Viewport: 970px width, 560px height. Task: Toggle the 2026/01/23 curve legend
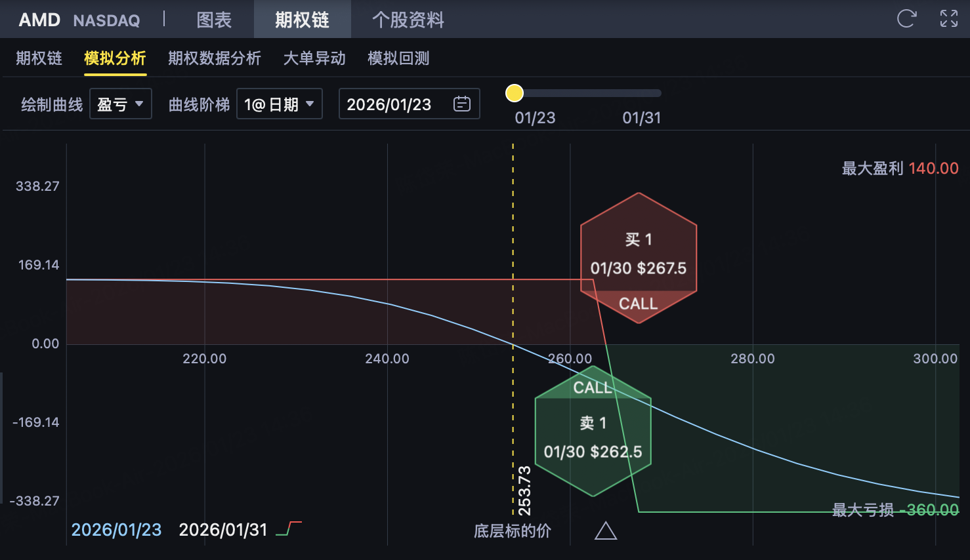tap(116, 530)
